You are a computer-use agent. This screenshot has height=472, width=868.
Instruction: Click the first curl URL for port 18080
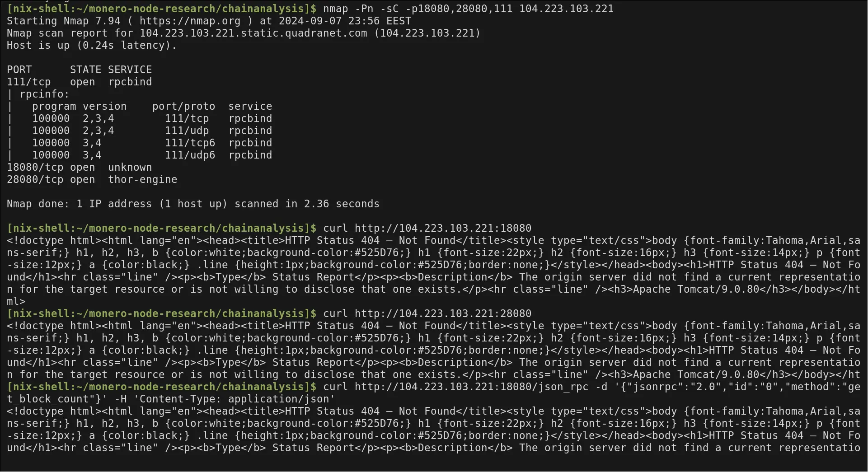(443, 228)
